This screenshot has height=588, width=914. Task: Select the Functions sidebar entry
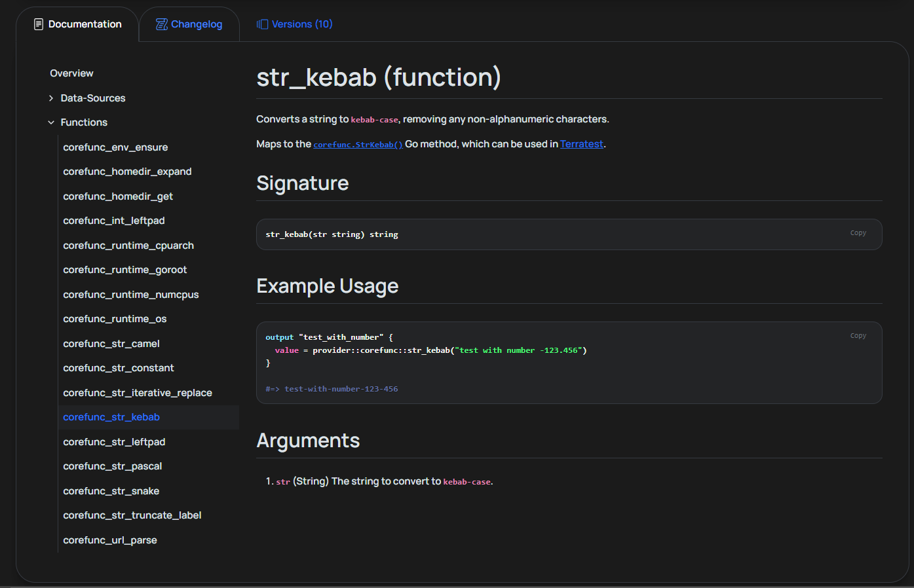(84, 122)
